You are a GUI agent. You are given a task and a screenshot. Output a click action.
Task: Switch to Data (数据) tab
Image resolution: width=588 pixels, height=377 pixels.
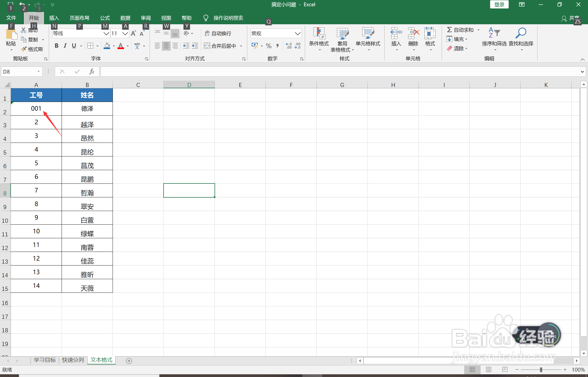pyautogui.click(x=125, y=18)
